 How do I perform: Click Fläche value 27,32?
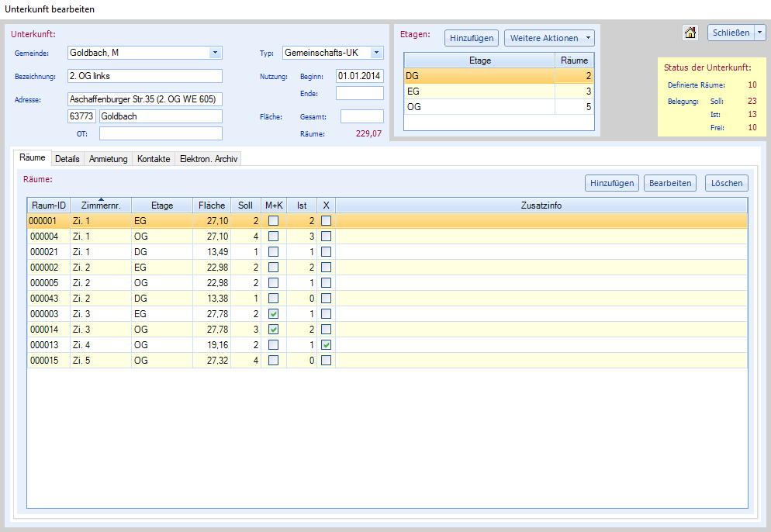217,361
